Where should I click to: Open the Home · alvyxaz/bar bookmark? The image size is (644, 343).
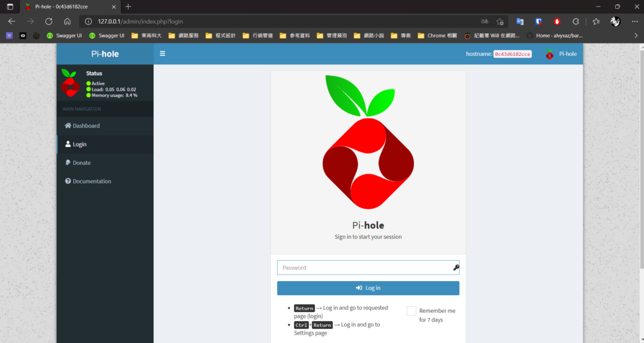[x=555, y=36]
